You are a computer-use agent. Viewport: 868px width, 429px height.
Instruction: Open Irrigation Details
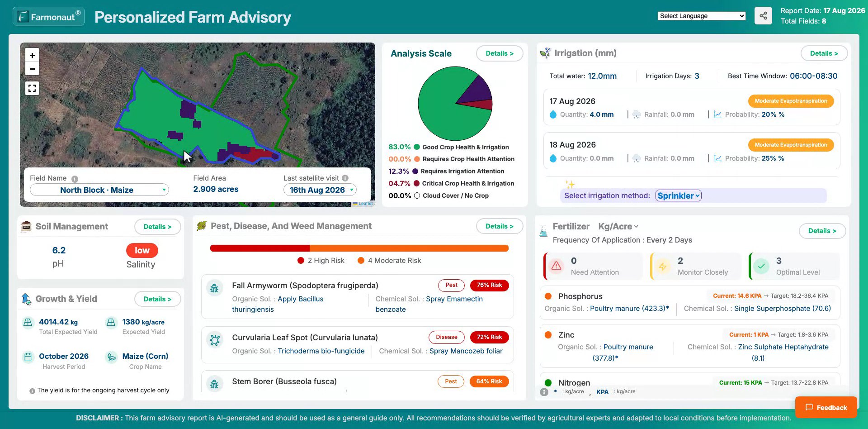tap(824, 53)
